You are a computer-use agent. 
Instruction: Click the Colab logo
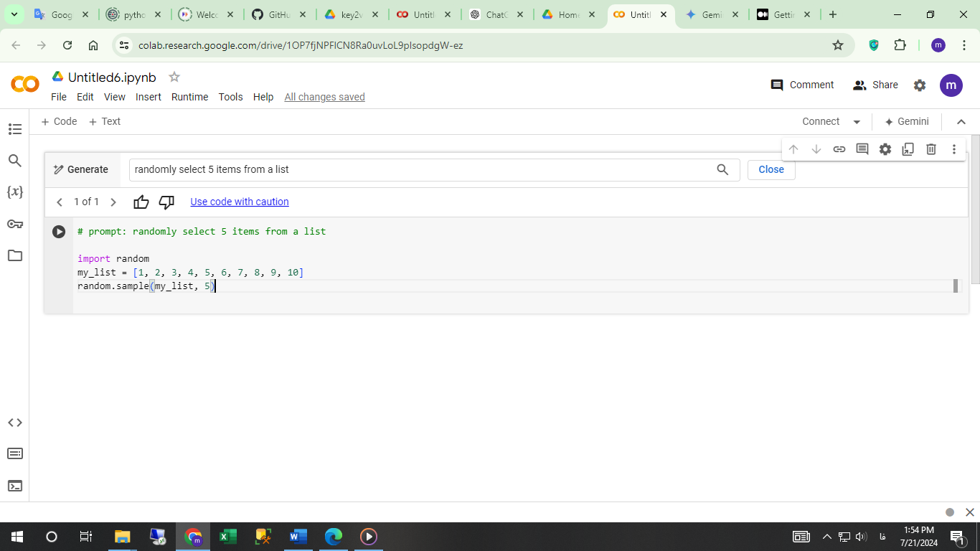pyautogui.click(x=25, y=85)
